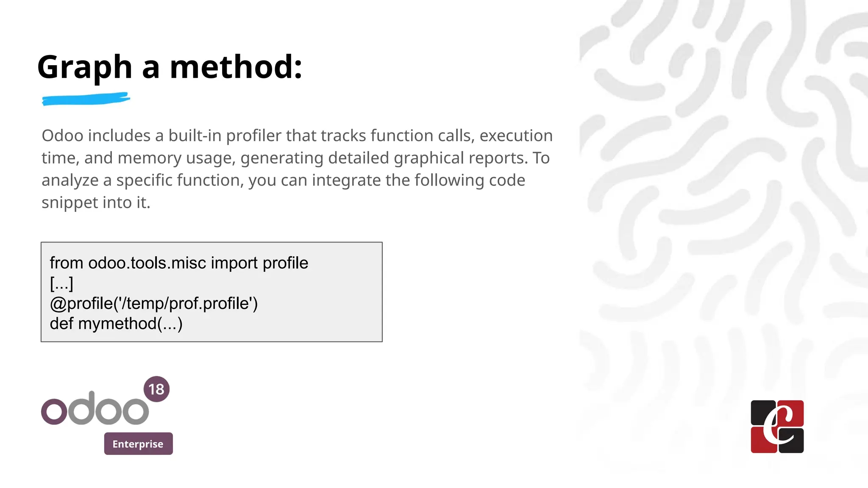Viewport: 868px width, 488px height.
Task: Click the "Graph a method:" heading
Action: (170, 67)
